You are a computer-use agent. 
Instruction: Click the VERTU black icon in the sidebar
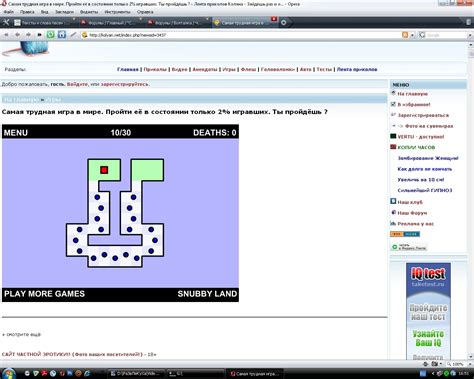pos(393,136)
